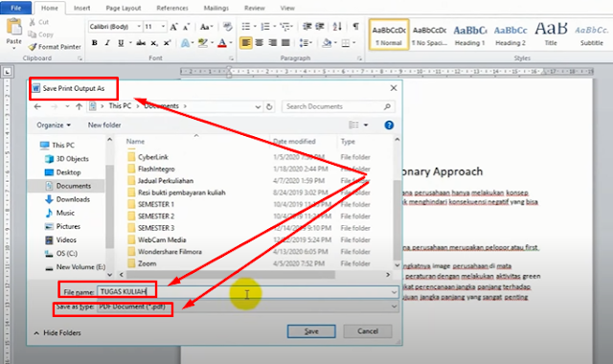Screen dimensions: 613x364
Task: Open the File tab
Action: click(x=16, y=8)
